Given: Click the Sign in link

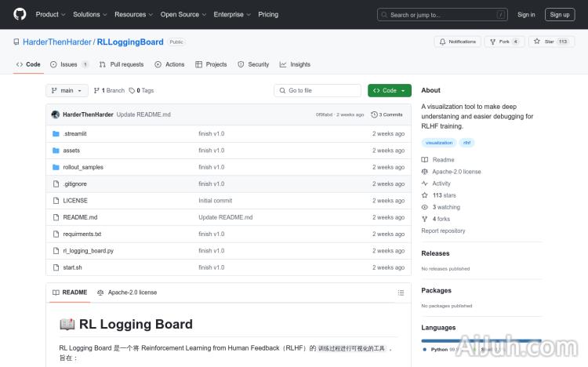Looking at the screenshot, I should [526, 15].
